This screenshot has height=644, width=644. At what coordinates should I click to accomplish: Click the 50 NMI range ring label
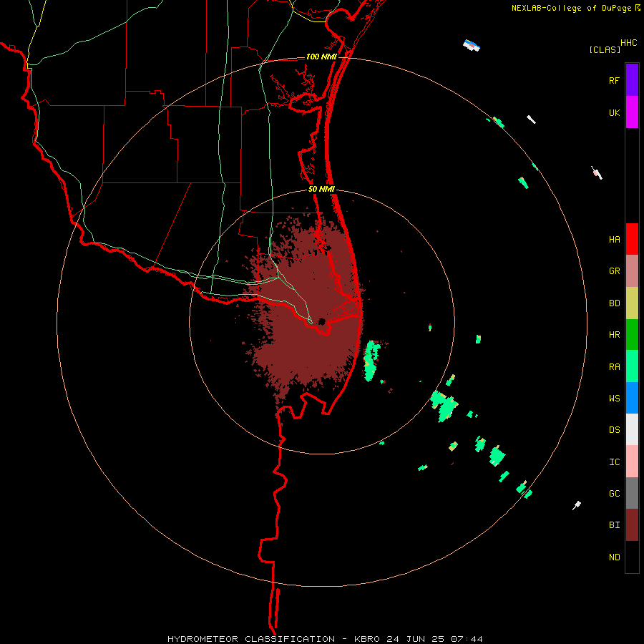pyautogui.click(x=321, y=189)
